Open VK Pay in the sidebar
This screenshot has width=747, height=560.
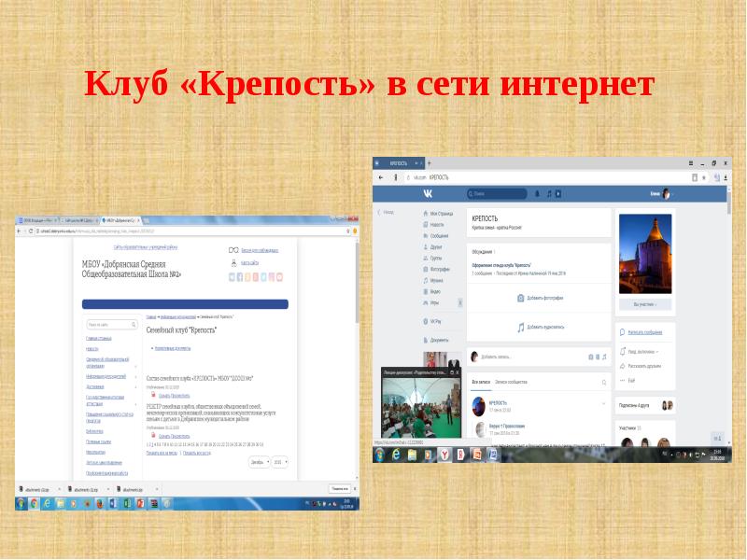pyautogui.click(x=432, y=322)
